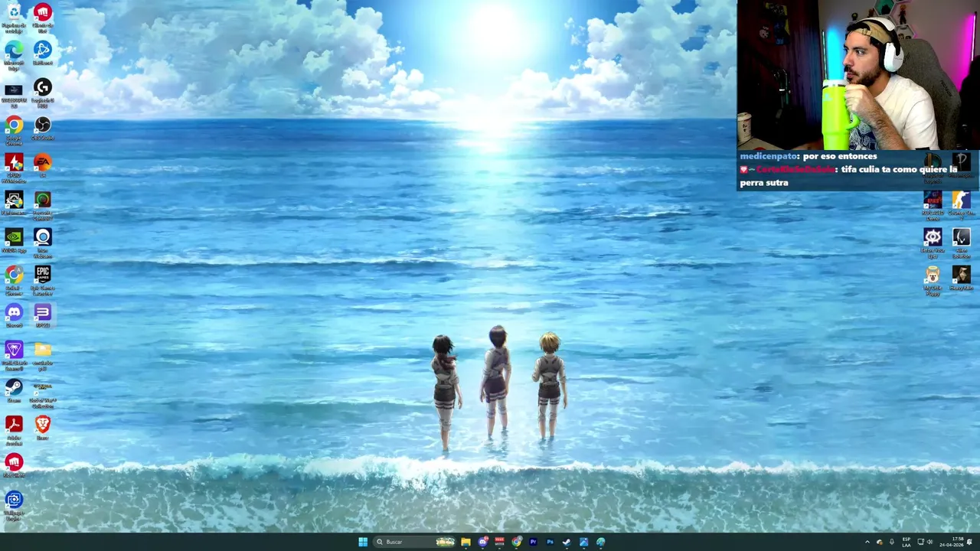Open Adobe Photoshop on the taskbar
The height and width of the screenshot is (551, 980).
click(550, 542)
